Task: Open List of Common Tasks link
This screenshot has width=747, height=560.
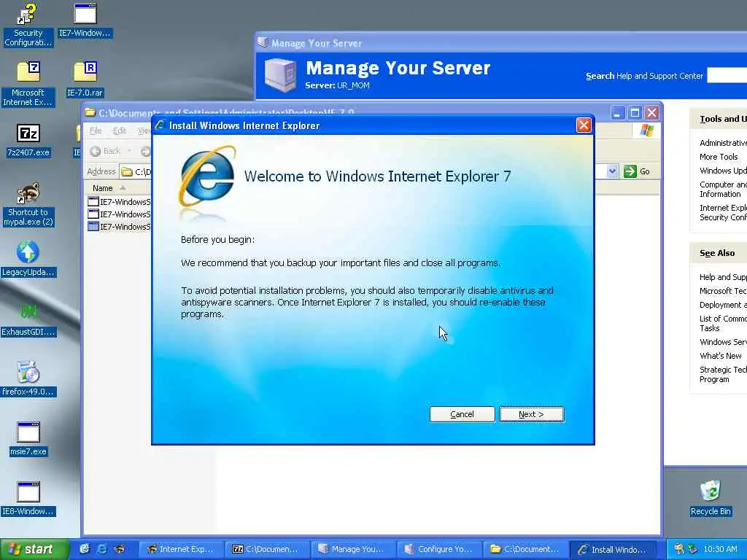Action: [723, 323]
